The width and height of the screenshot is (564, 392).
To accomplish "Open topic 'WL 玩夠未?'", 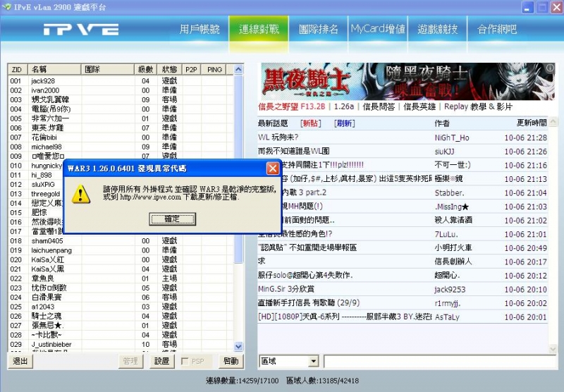I will (x=278, y=137).
